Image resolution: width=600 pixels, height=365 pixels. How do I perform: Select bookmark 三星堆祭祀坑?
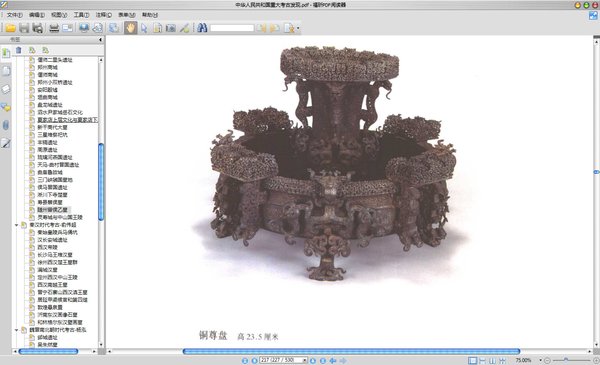coord(52,135)
